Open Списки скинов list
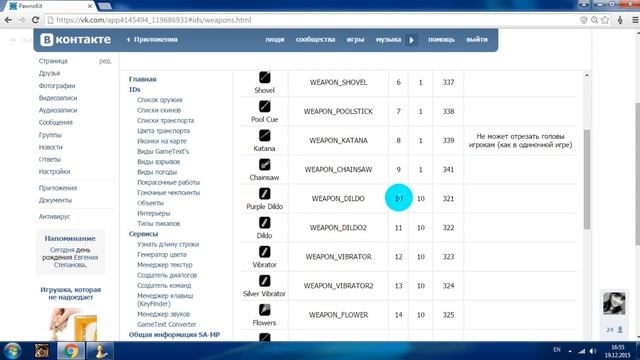Screen dimensions: 640x360 click(x=159, y=110)
